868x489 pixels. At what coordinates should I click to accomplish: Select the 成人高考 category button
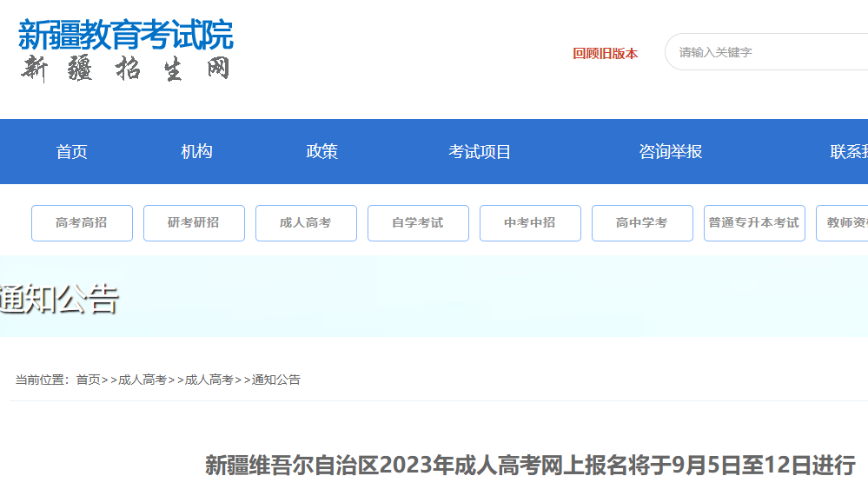point(306,223)
